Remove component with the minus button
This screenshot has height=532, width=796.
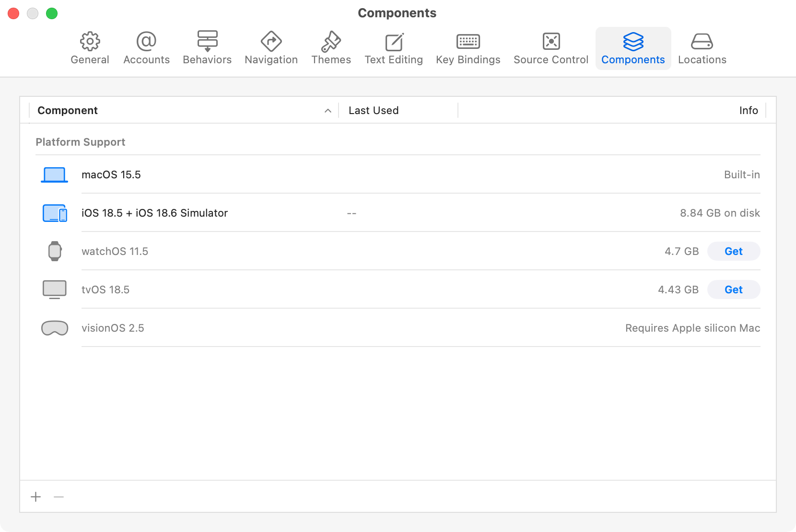point(59,497)
